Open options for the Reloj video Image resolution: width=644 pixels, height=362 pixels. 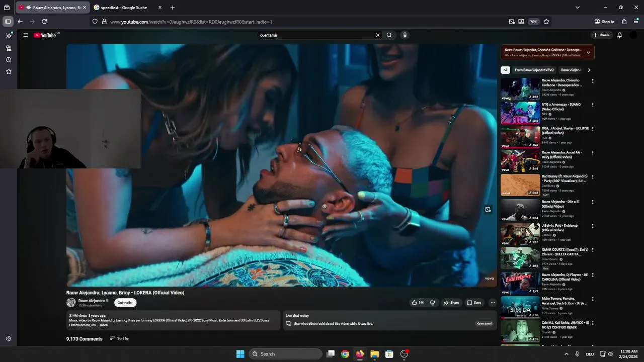[593, 153]
